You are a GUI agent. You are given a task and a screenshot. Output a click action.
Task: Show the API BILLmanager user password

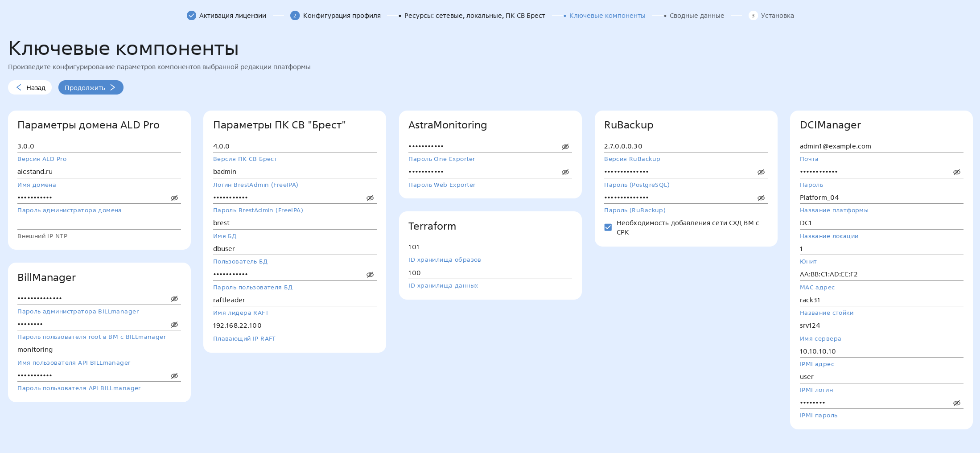click(x=174, y=375)
